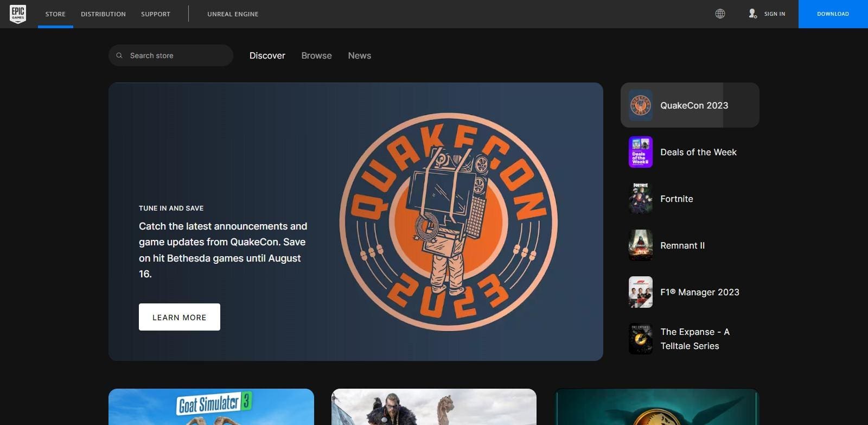Click the user profile icon
Image resolution: width=868 pixels, height=425 pixels.
(x=752, y=14)
